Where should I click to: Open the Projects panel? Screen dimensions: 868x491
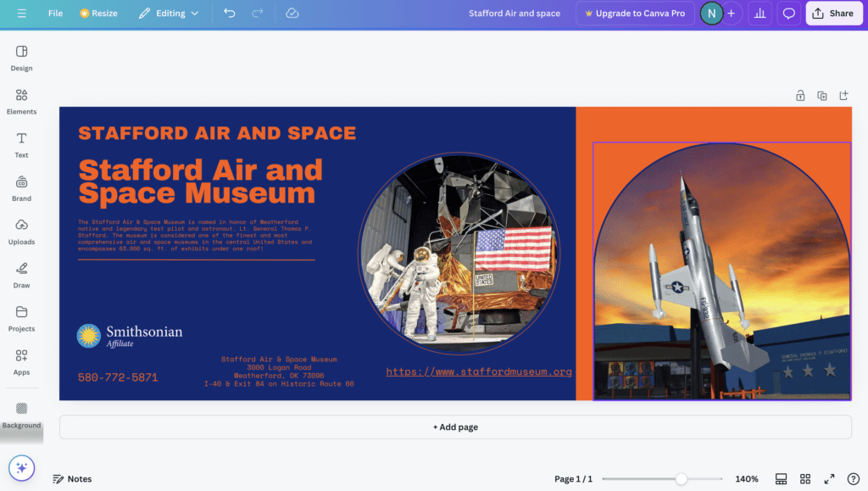21,319
